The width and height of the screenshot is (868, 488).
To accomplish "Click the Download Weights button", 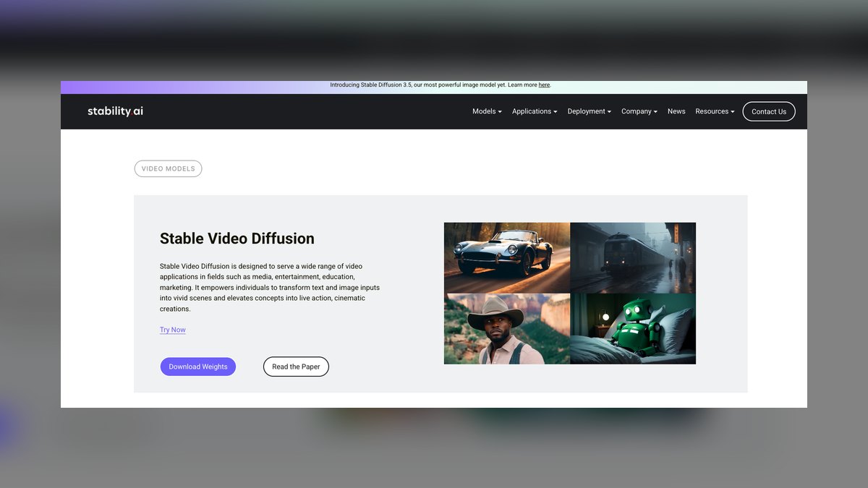I will coord(198,367).
